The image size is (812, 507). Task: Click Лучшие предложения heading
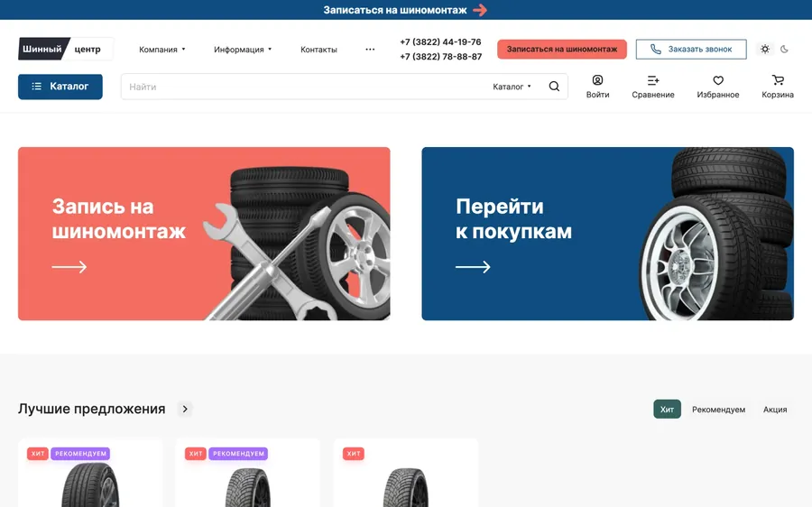[x=92, y=410]
